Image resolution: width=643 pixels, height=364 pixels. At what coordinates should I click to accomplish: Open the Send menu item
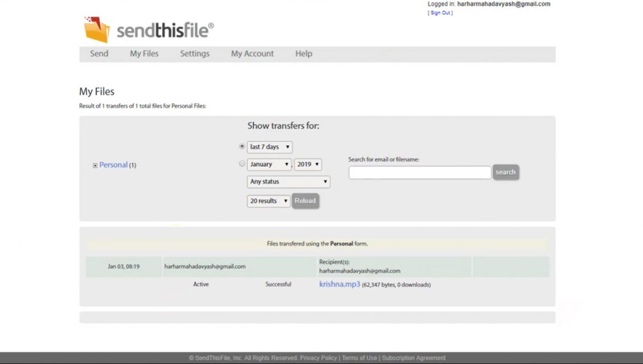tap(99, 53)
